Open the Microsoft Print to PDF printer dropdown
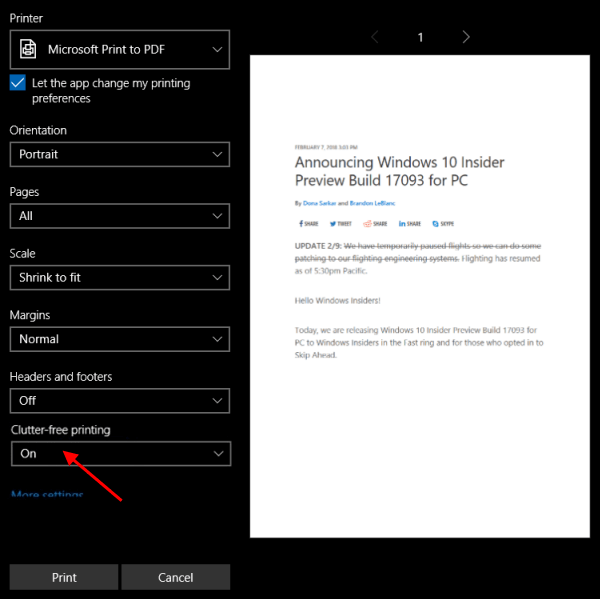The width and height of the screenshot is (600, 599). (x=120, y=49)
